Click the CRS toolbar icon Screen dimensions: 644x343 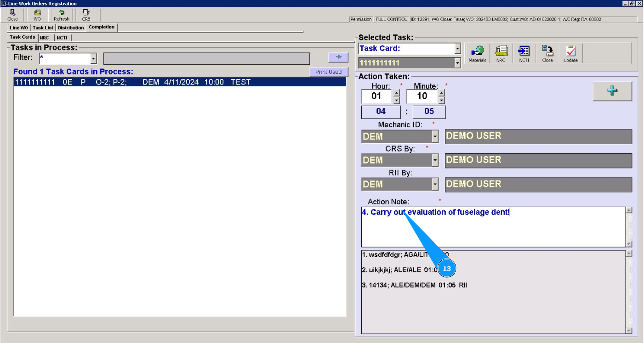point(86,15)
